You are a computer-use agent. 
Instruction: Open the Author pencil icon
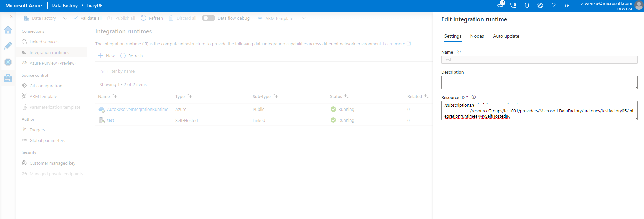click(x=8, y=46)
